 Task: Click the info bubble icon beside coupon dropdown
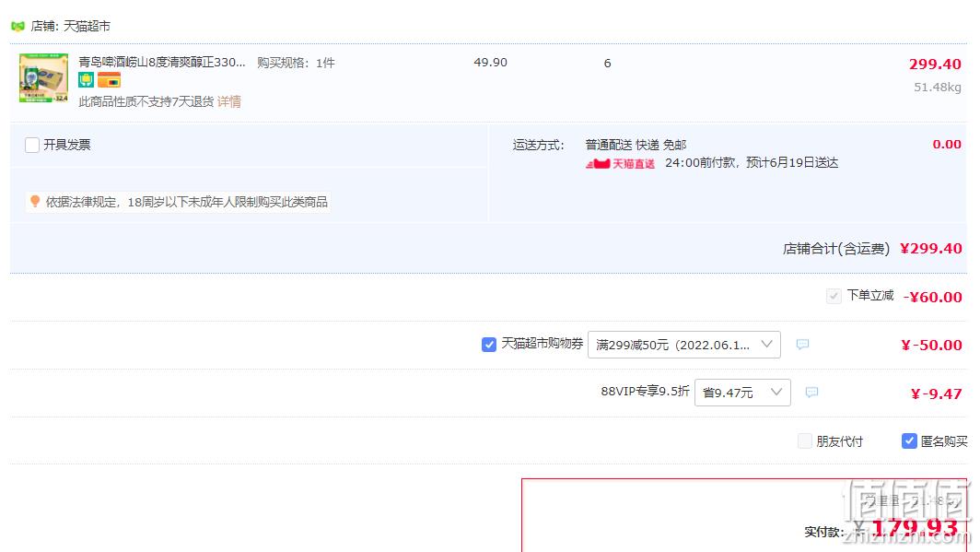point(802,345)
